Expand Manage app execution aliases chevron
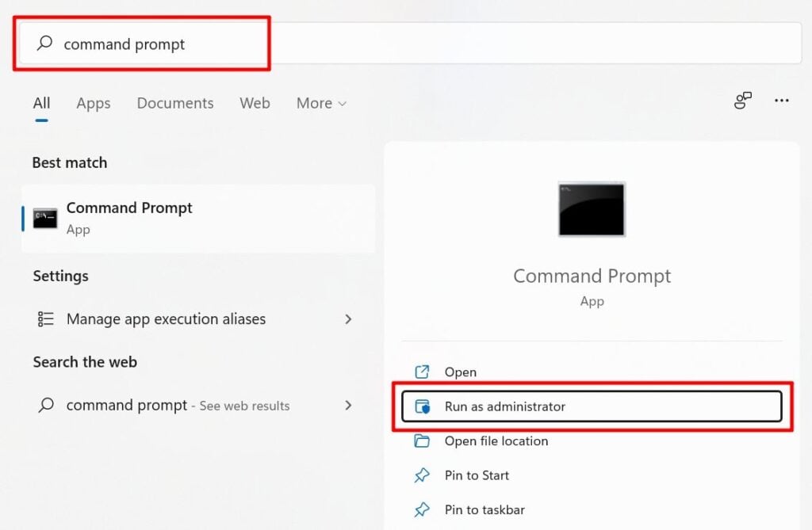812x530 pixels. click(348, 319)
